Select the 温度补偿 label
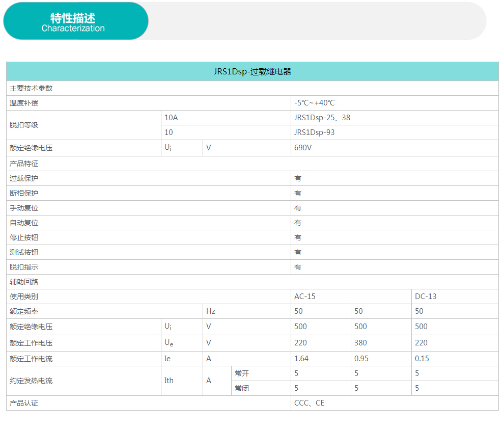The image size is (504, 431). [24, 103]
